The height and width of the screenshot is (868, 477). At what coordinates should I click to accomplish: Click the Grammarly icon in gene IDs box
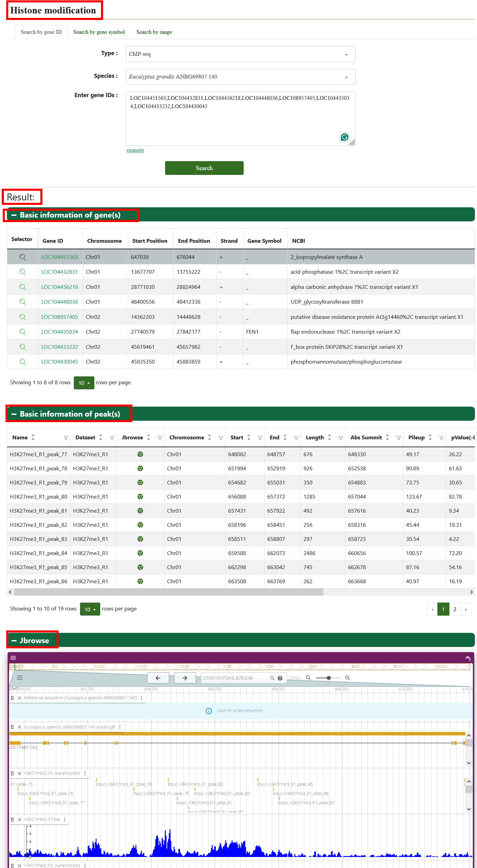[x=344, y=137]
